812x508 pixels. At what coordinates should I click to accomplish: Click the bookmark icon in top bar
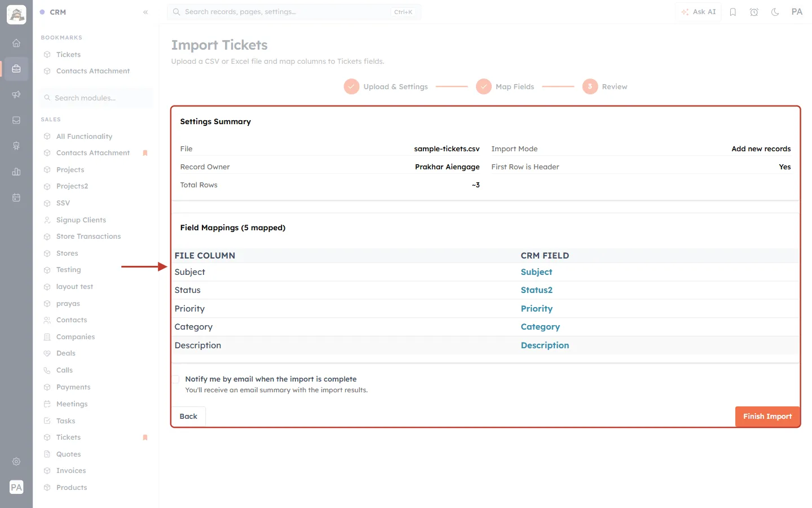733,12
